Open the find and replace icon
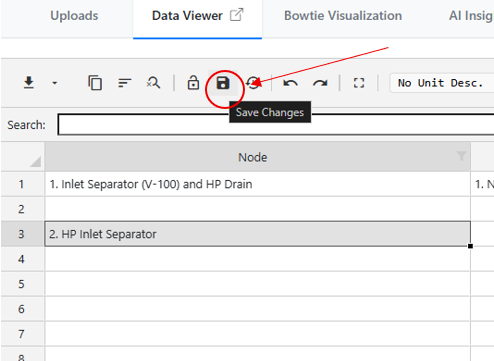 point(153,83)
